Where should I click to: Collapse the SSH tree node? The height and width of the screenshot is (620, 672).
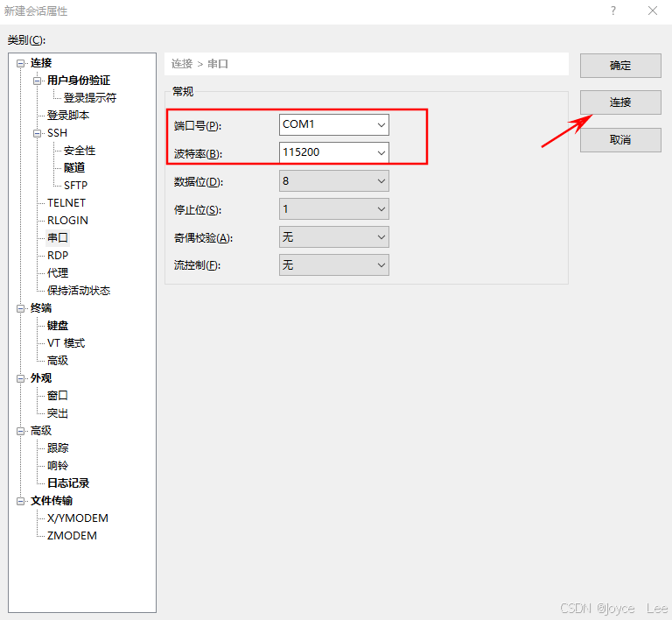[38, 133]
